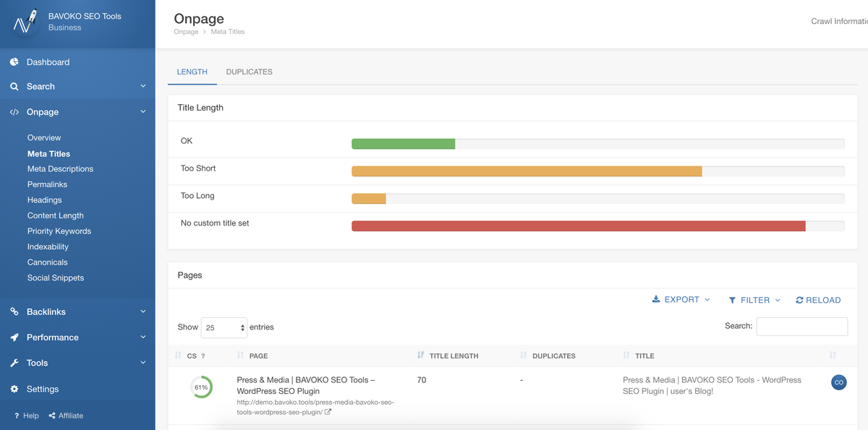Open Content Length in sidebar
Viewport: 868px width, 430px height.
click(x=56, y=215)
